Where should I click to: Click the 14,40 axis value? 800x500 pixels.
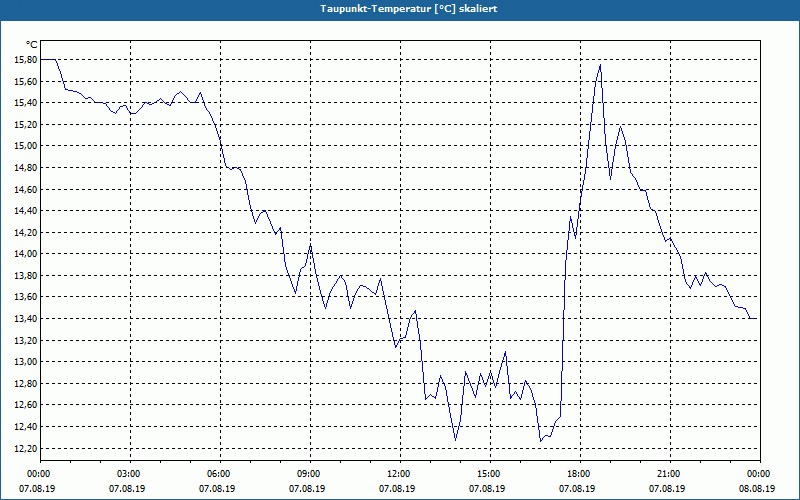coord(26,211)
